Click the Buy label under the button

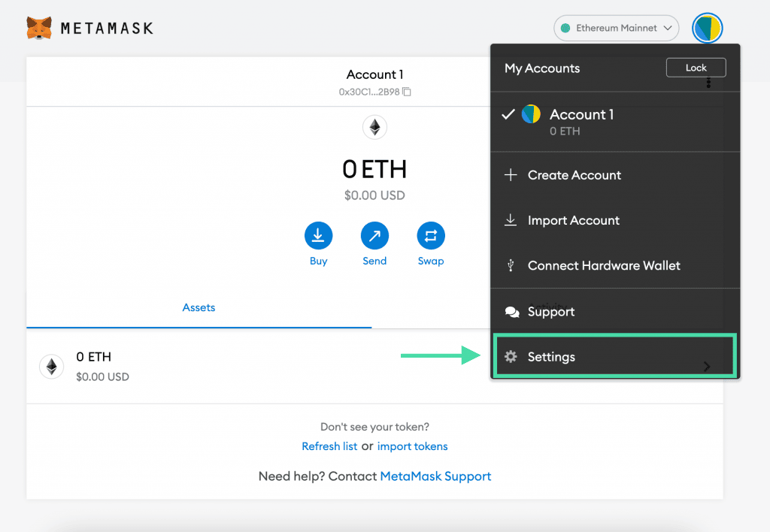point(318,261)
